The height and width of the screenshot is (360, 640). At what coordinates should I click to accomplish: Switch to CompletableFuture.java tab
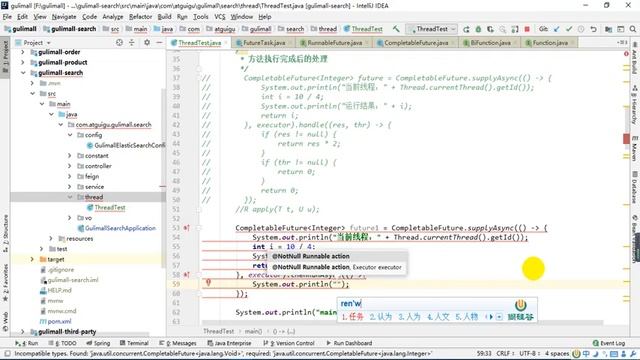click(416, 42)
